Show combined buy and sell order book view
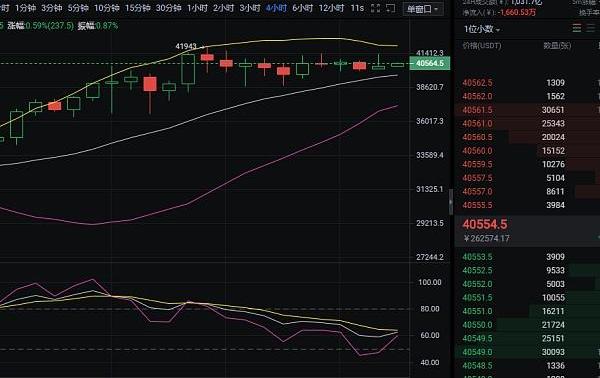The image size is (600, 378). click(577, 28)
